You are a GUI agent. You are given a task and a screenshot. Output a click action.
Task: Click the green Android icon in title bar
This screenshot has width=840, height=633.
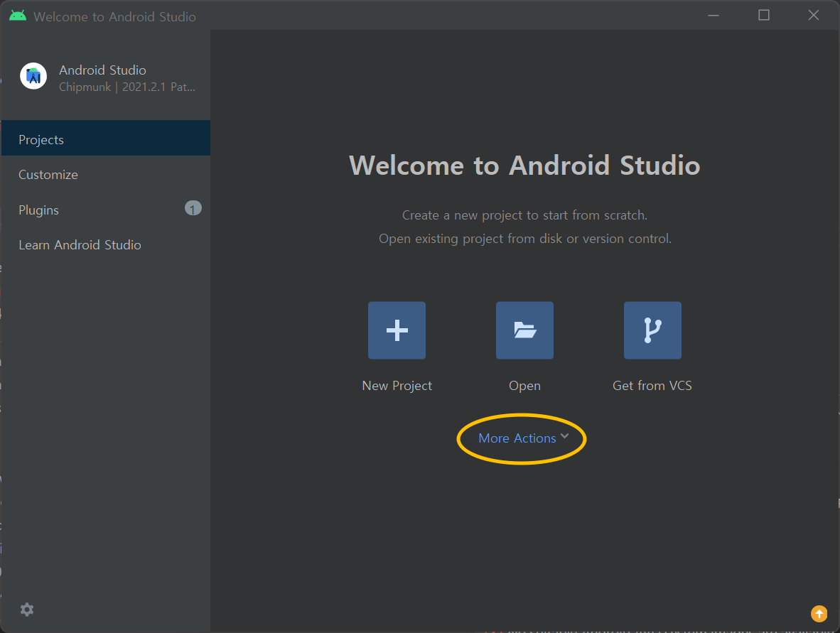coord(18,16)
